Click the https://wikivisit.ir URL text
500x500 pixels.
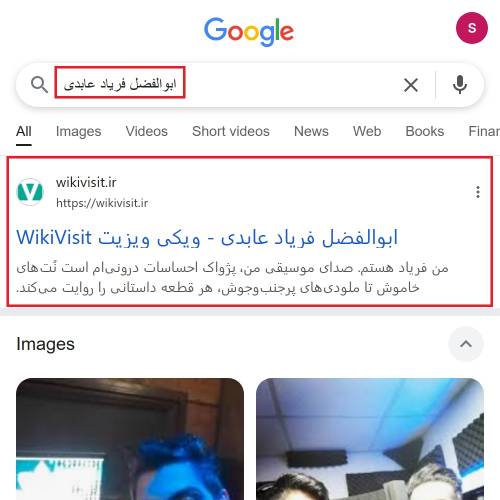(x=102, y=203)
